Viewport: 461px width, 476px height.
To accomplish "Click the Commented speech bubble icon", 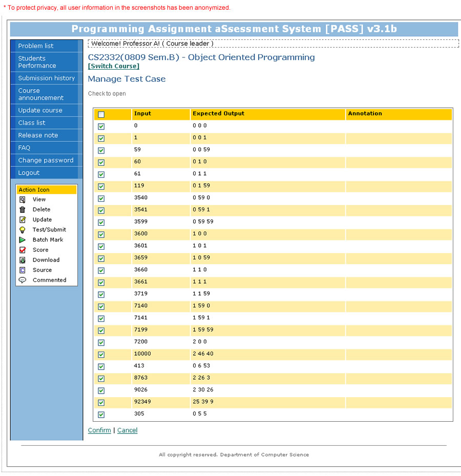I will [x=23, y=280].
